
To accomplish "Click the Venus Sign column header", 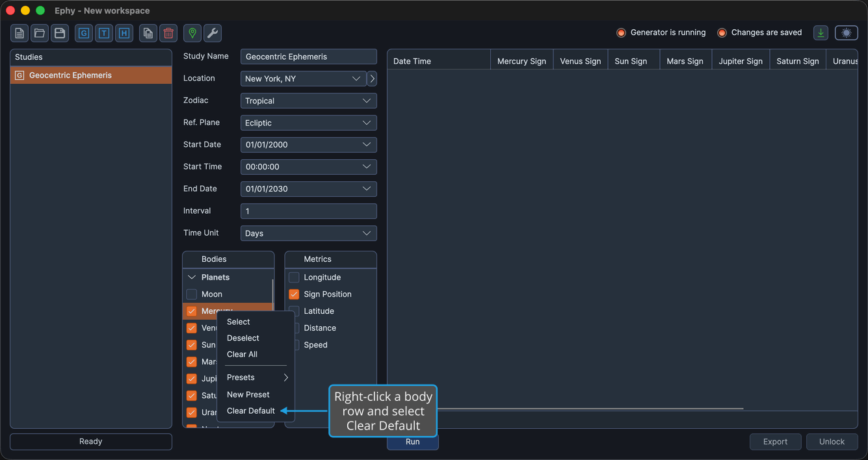I will coord(581,61).
